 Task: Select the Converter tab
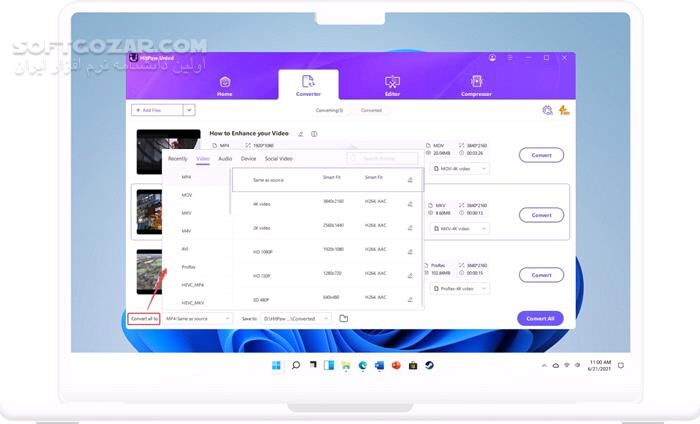click(x=308, y=86)
